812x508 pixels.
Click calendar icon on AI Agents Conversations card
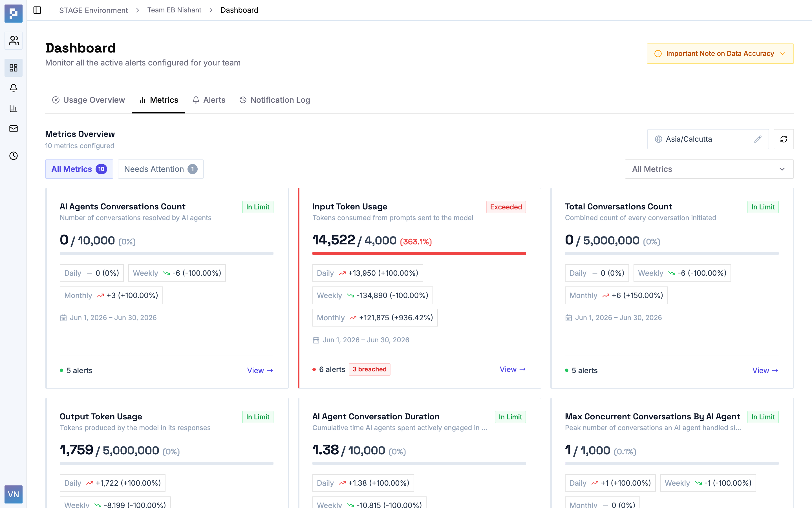[63, 318]
